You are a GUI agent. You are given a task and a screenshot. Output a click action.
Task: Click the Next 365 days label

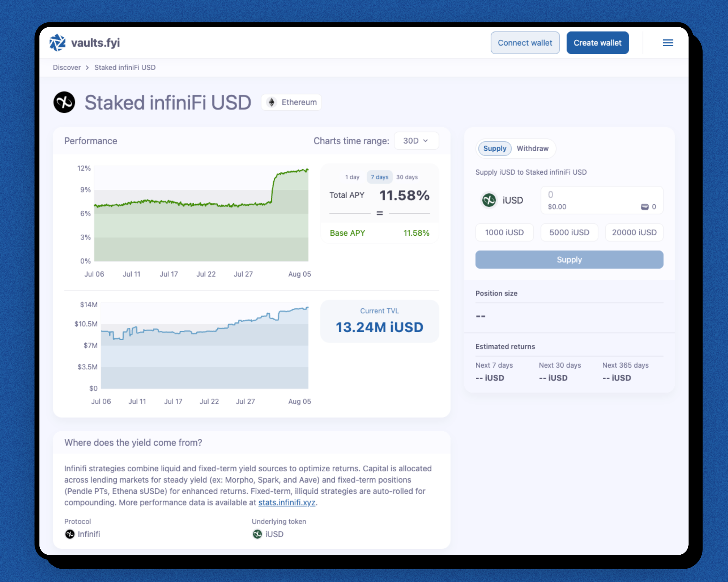click(625, 365)
